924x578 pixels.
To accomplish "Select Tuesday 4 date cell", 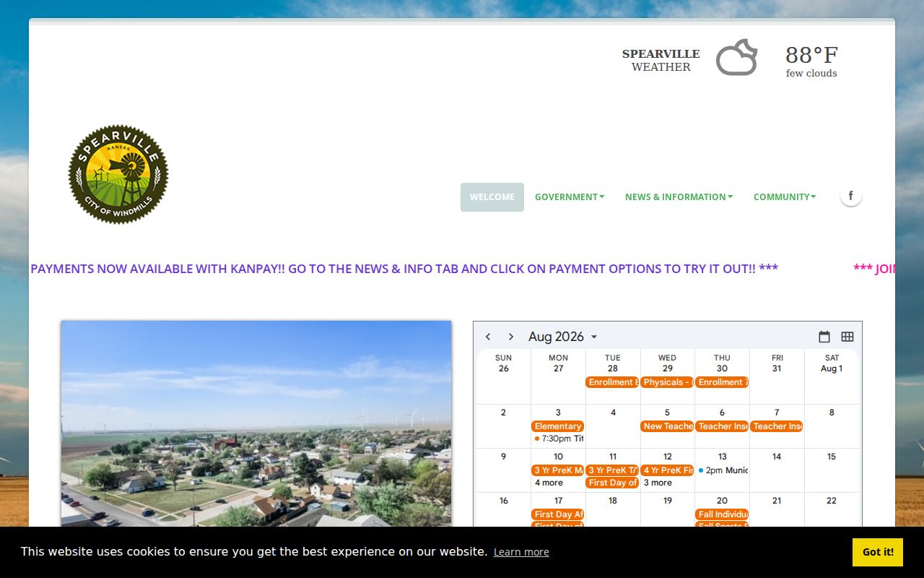I will (x=613, y=413).
